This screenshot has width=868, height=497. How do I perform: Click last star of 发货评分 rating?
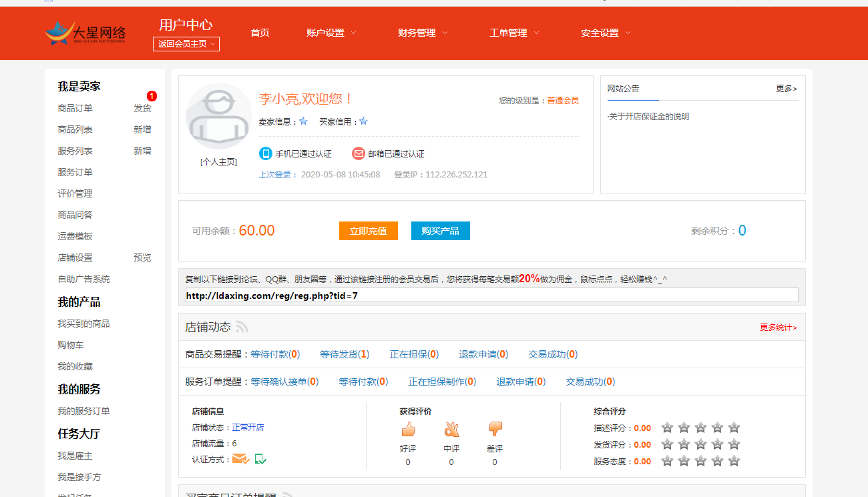734,444
